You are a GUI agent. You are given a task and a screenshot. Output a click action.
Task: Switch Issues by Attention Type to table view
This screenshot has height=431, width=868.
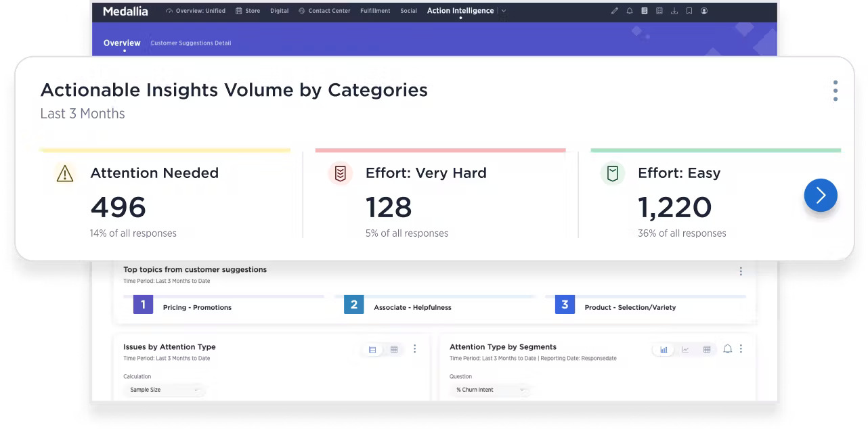394,350
